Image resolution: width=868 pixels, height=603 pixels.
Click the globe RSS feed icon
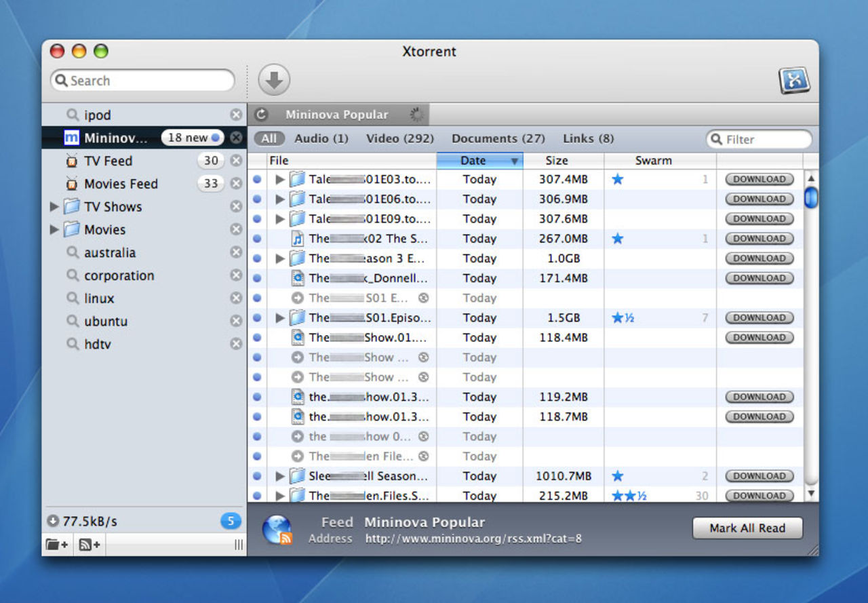pos(277,530)
